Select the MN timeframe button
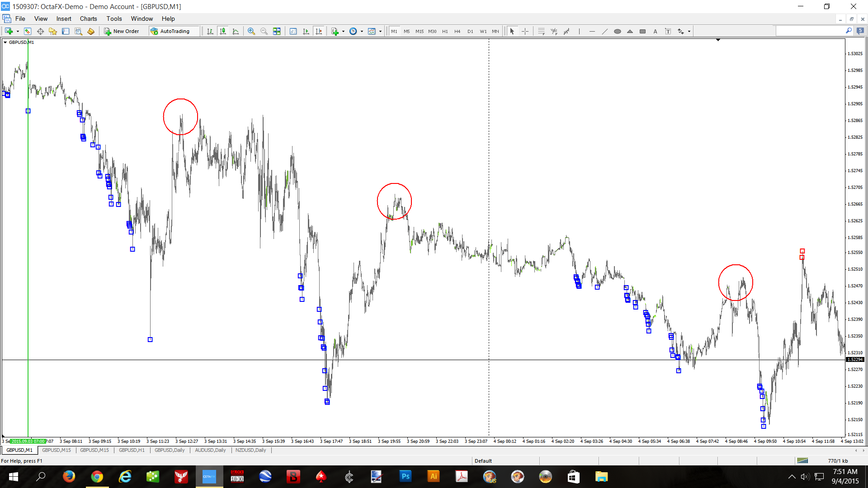Image resolution: width=868 pixels, height=488 pixels. (495, 31)
